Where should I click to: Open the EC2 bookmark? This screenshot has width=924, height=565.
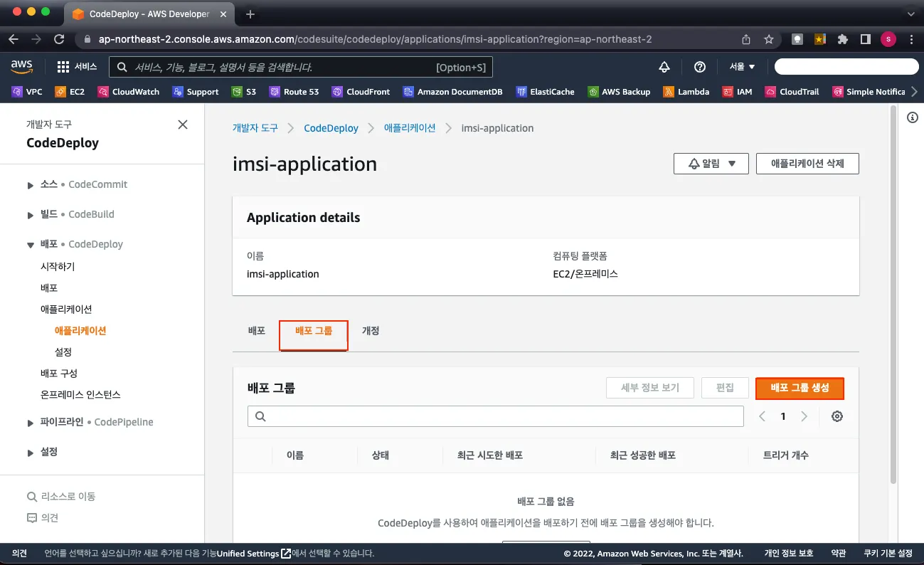pyautogui.click(x=70, y=92)
